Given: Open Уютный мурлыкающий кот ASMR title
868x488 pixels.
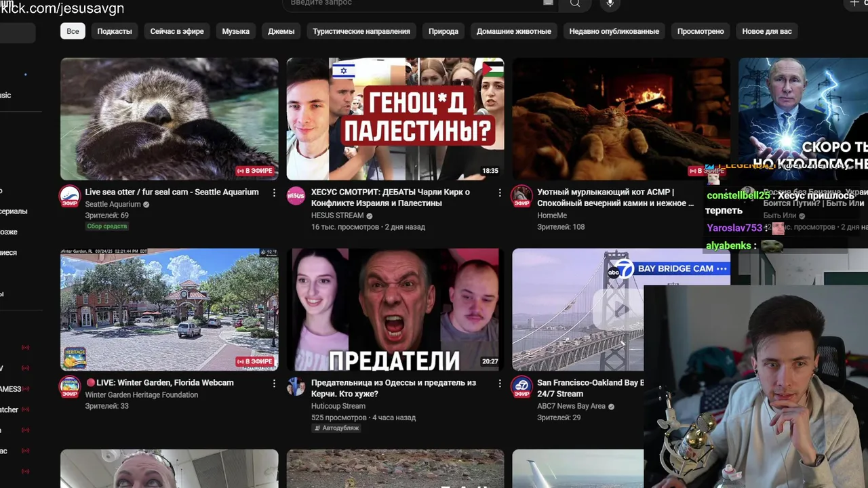Looking at the screenshot, I should tap(615, 198).
